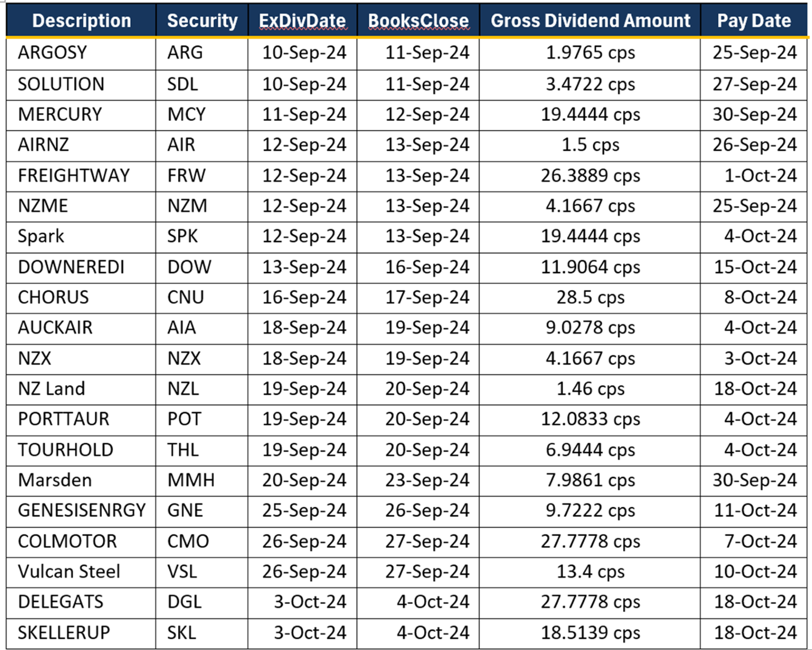Select the FREIGHTWAY description cell
Image resolution: width=812 pixels, height=650 pixels.
point(74,176)
